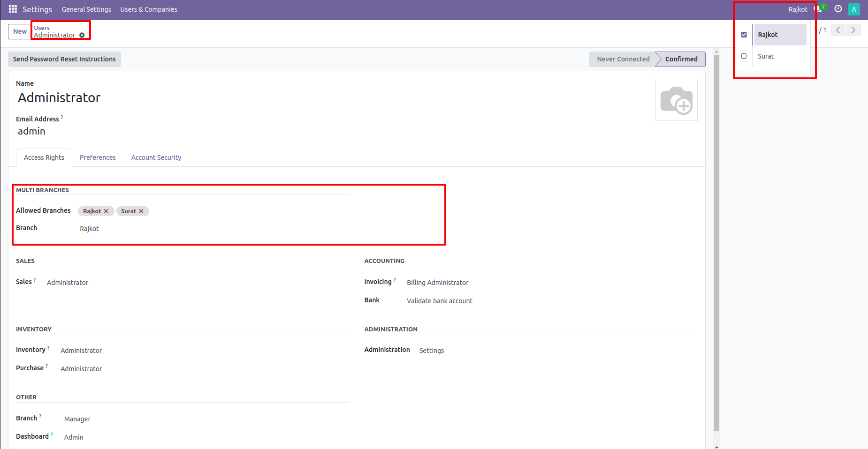The image size is (868, 449).
Task: Remove the Rajkot allowed branch tag
Action: coord(107,211)
